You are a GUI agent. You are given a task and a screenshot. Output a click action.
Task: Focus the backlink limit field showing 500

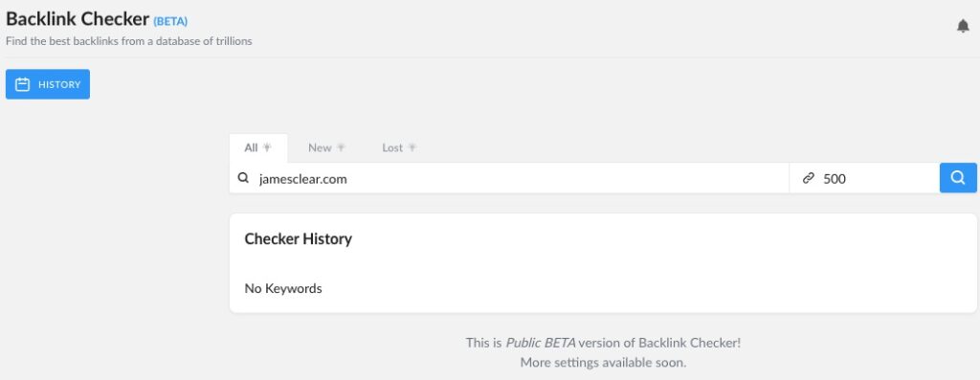pyautogui.click(x=865, y=179)
